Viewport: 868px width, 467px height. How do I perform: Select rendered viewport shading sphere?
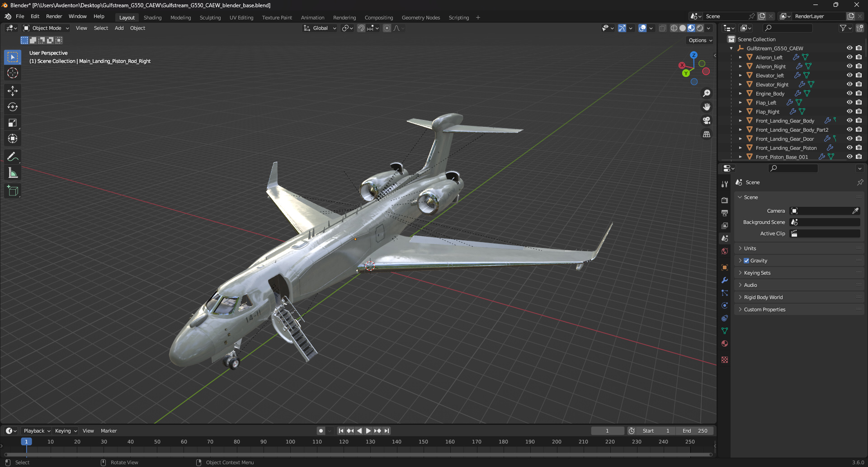click(700, 28)
